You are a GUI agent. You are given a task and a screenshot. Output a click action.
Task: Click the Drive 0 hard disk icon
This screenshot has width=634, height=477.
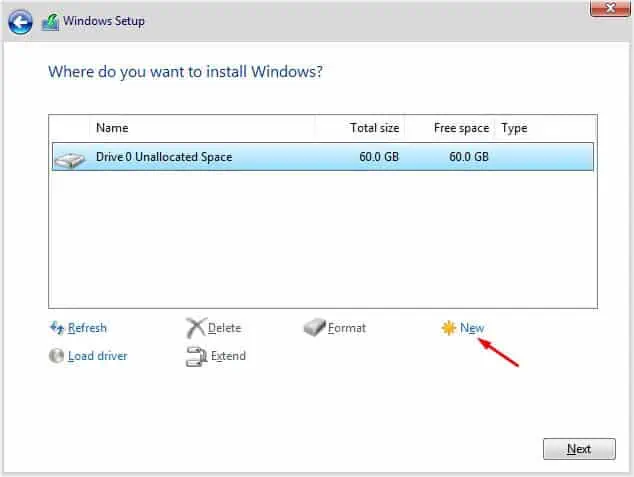coord(70,160)
